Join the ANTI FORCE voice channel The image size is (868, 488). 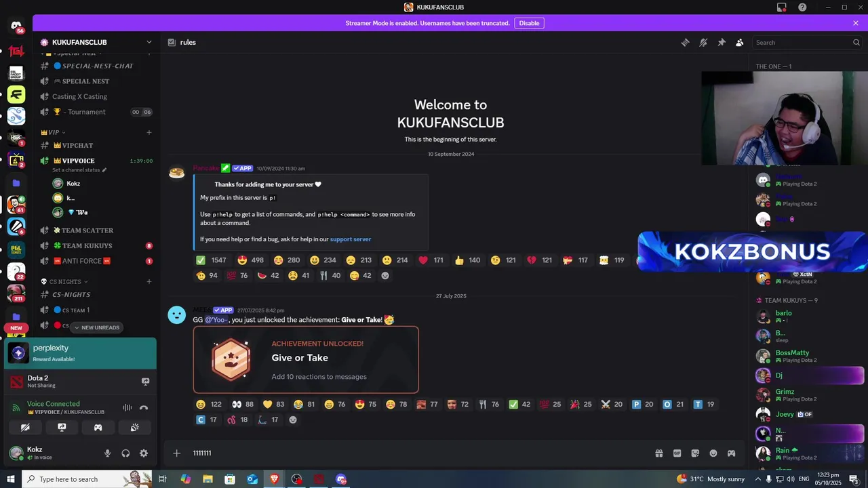(x=96, y=261)
